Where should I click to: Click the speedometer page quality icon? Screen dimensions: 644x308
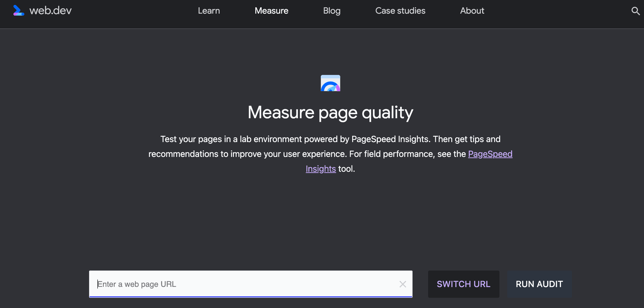click(330, 83)
